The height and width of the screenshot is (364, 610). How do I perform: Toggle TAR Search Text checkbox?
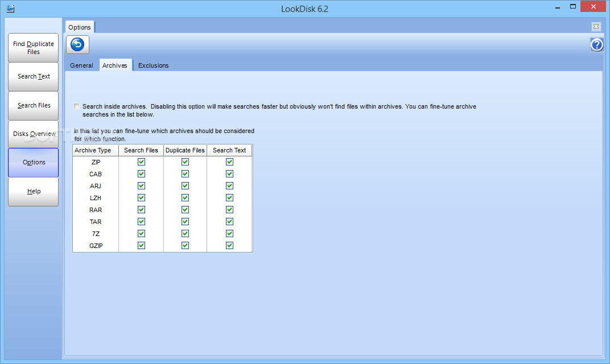229,222
